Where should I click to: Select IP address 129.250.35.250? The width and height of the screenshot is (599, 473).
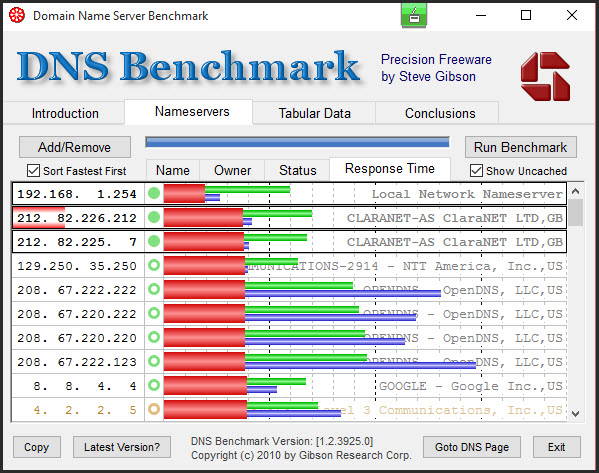(77, 266)
